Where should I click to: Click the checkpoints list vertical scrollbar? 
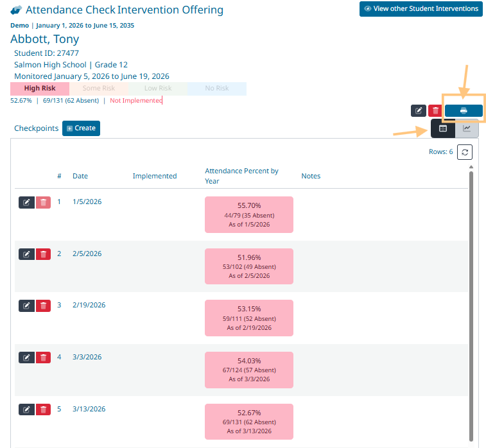(472, 302)
